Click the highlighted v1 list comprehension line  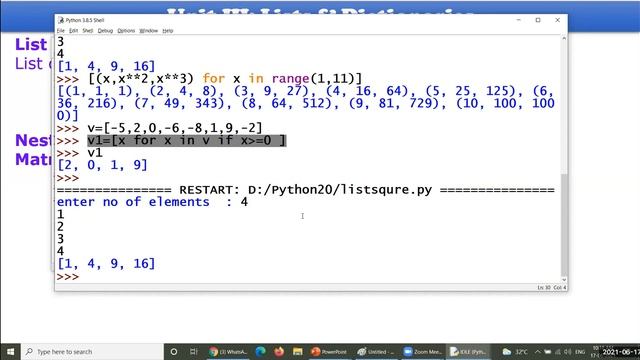(x=187, y=140)
